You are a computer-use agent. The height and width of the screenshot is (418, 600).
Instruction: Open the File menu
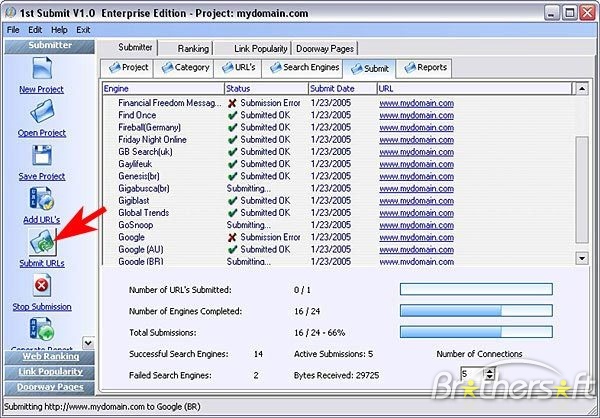[13, 30]
